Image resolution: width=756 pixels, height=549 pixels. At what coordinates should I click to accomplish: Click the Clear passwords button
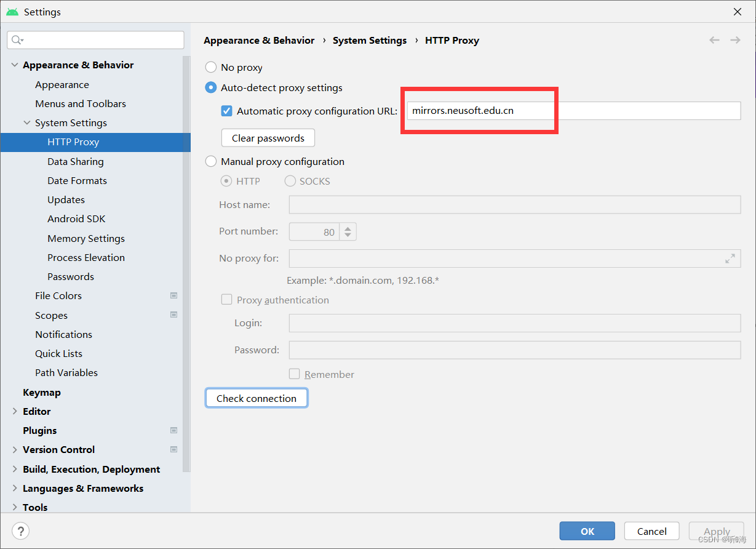pos(268,138)
